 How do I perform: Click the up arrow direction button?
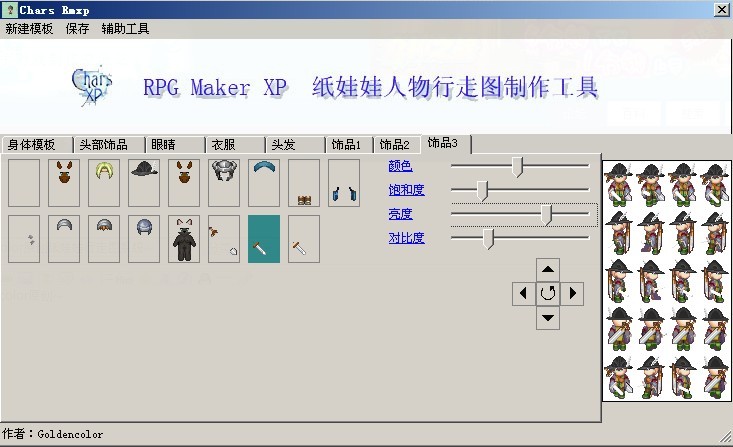(548, 270)
